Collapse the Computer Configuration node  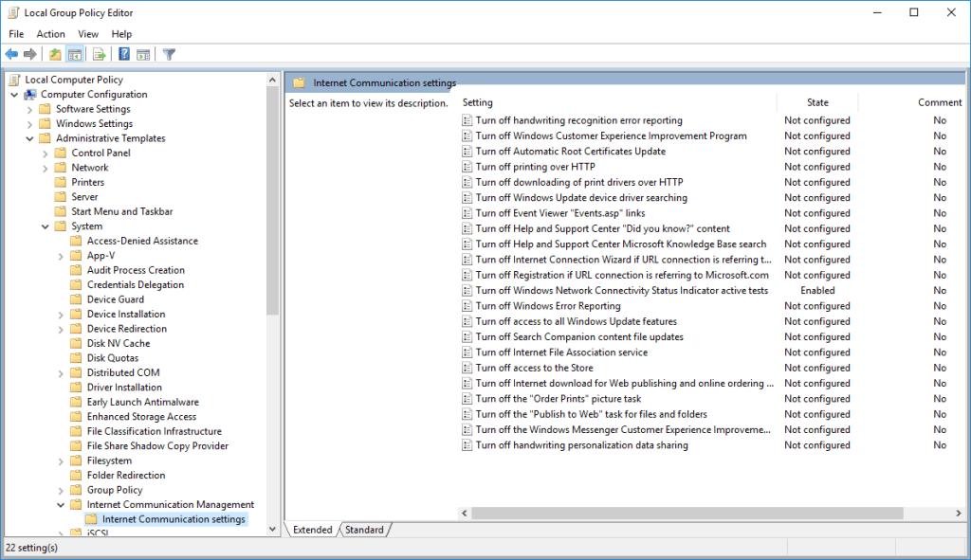click(x=12, y=94)
